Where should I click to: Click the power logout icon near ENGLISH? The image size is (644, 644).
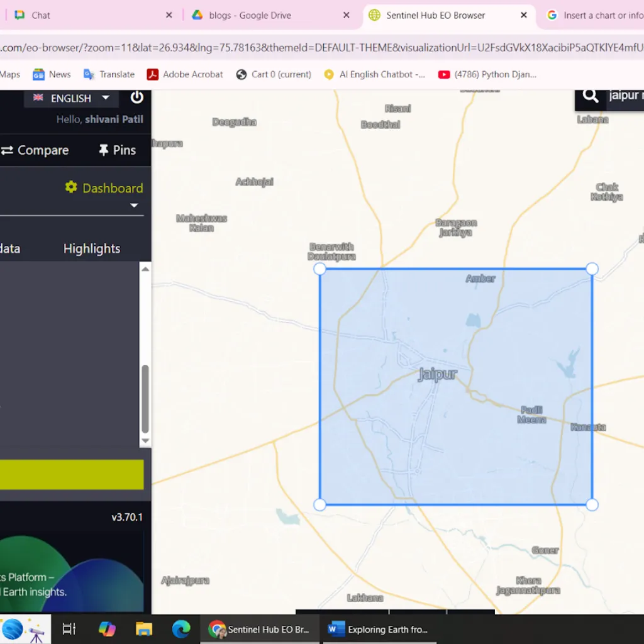pyautogui.click(x=137, y=97)
